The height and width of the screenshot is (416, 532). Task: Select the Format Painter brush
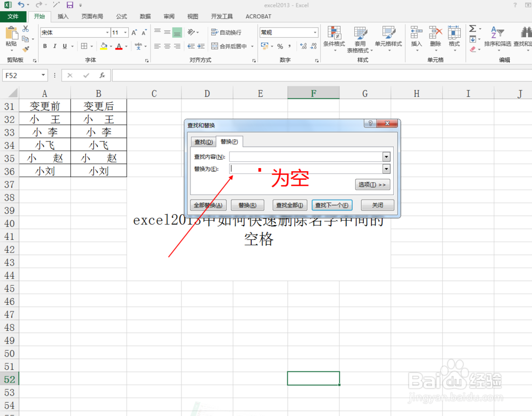click(26, 49)
